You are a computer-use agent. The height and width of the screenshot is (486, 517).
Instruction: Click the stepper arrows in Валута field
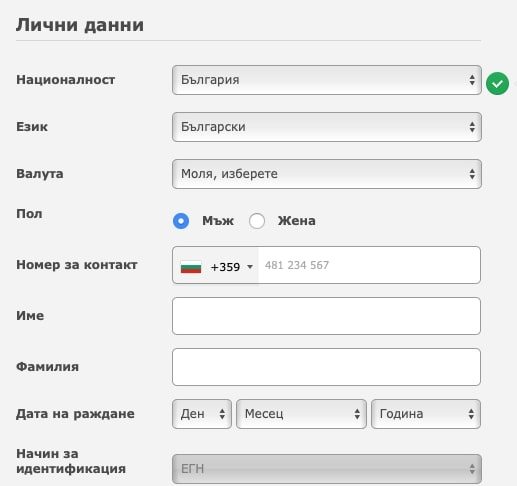pos(472,174)
